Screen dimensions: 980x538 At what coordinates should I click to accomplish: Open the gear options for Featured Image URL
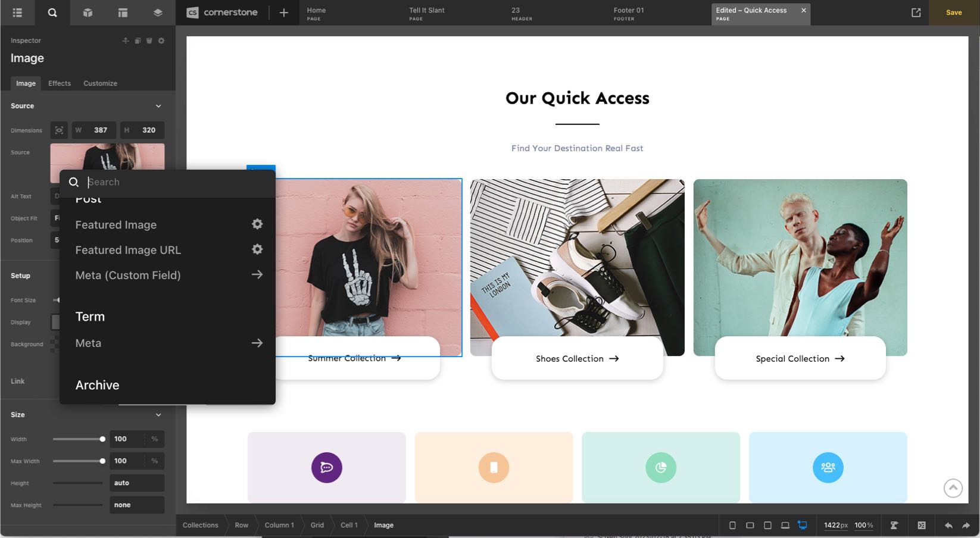[257, 249]
